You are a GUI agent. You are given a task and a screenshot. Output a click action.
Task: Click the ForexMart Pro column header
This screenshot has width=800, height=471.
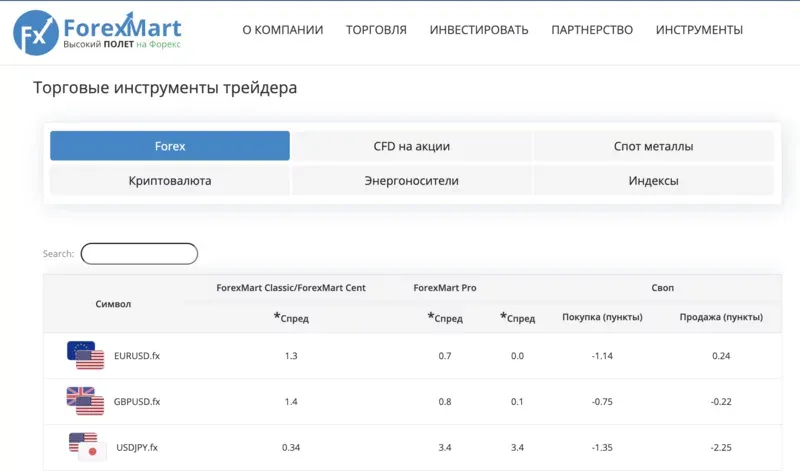pyautogui.click(x=445, y=288)
